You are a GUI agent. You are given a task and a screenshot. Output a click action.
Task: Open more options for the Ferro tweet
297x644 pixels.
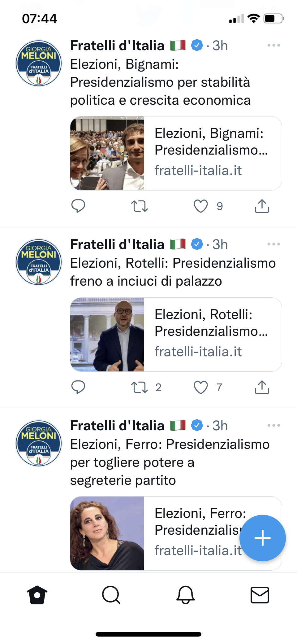[273, 426]
